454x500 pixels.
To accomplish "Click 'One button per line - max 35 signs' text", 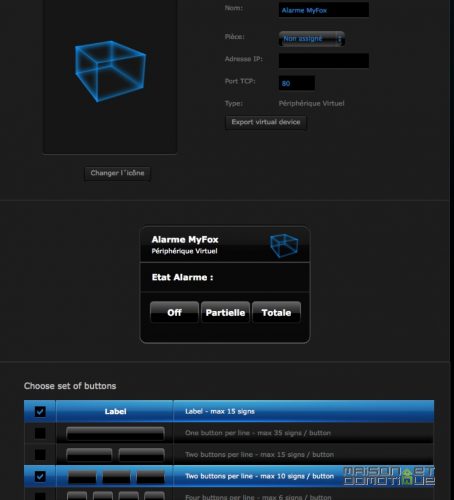I will point(258,433).
